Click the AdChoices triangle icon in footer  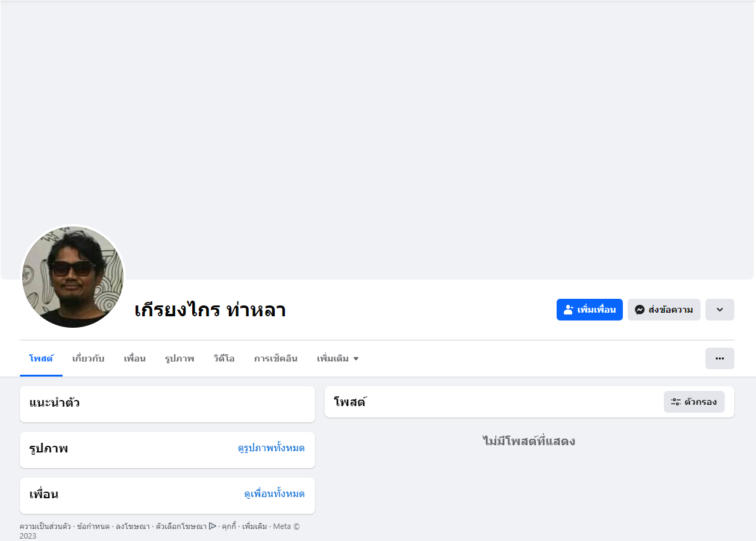point(212,526)
